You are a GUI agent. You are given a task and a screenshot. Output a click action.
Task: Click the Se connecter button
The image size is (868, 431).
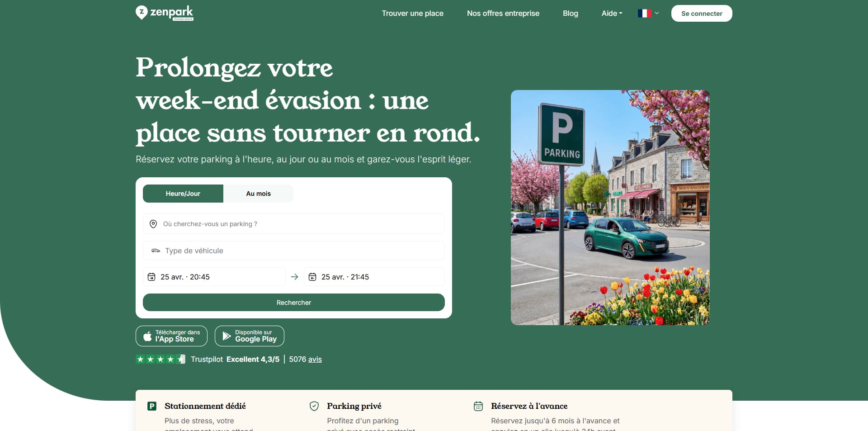pos(702,14)
